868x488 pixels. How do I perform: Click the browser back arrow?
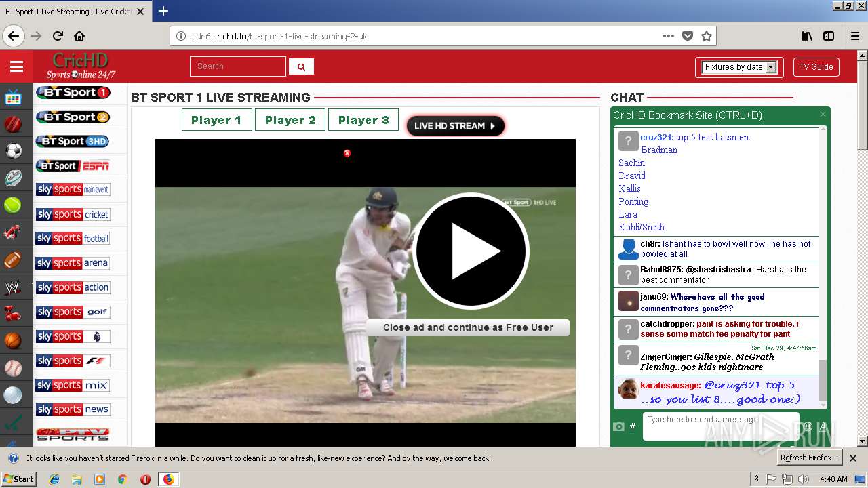coord(14,36)
